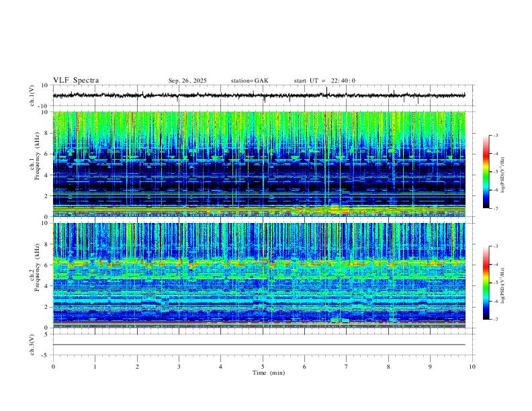Click the time axis tick label 5
This screenshot has width=532, height=411.
coord(263,367)
